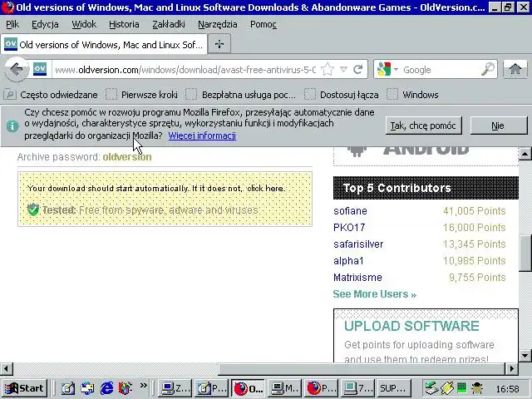Switch to the 'SUP...' taskbar window
The height and width of the screenshot is (399, 532).
click(x=394, y=388)
